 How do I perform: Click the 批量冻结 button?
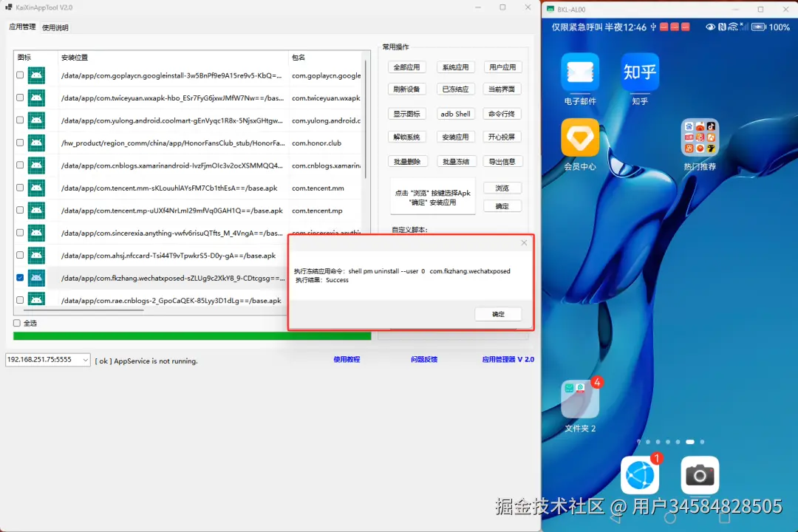[455, 162]
